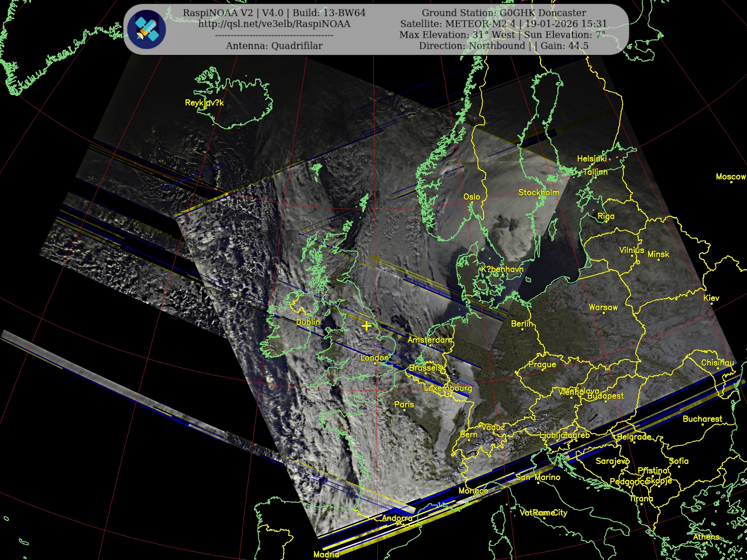This screenshot has height=560, width=747.
Task: Click the Athens city label
Action: (706, 537)
